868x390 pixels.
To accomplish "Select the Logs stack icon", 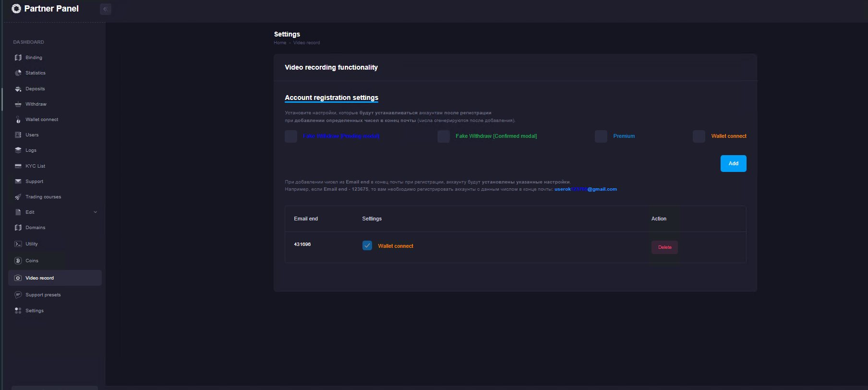I will [x=18, y=150].
